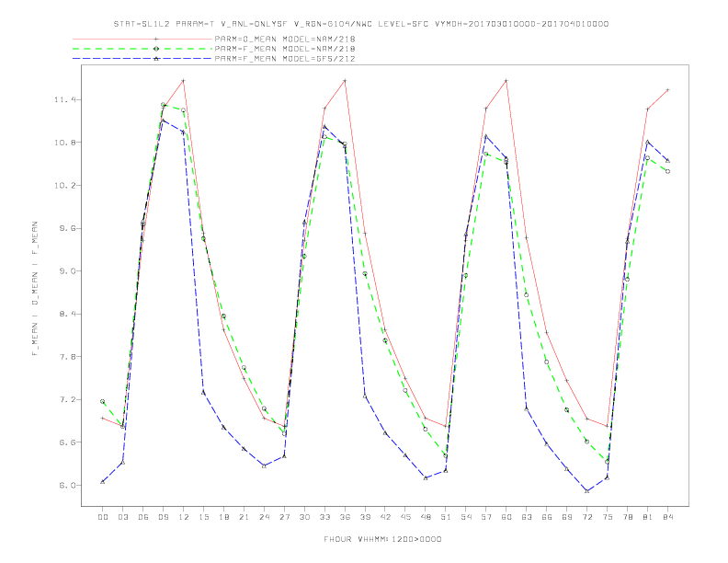The width and height of the screenshot is (728, 563).
Task: Click green circle data point at hour 00
Action: tap(103, 401)
